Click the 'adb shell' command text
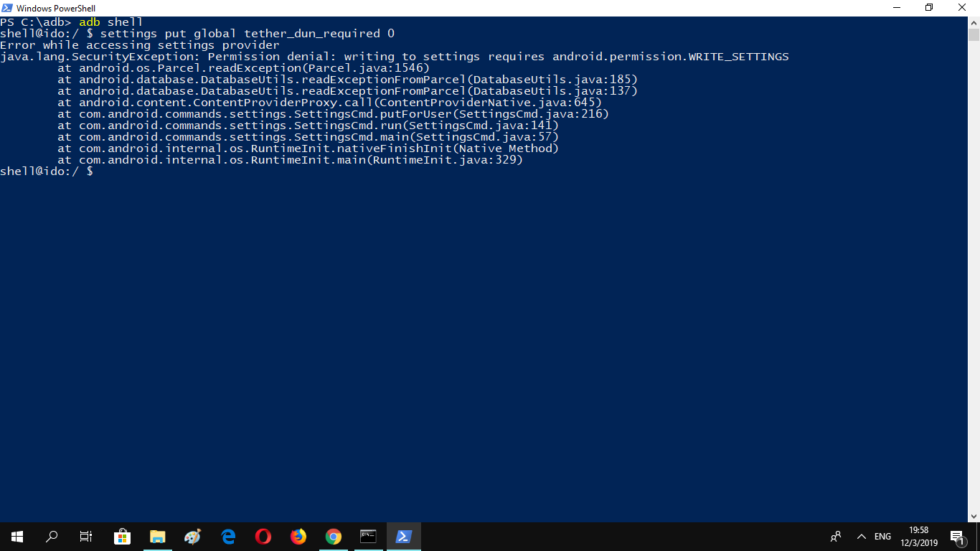The height and width of the screenshot is (551, 980). (111, 22)
